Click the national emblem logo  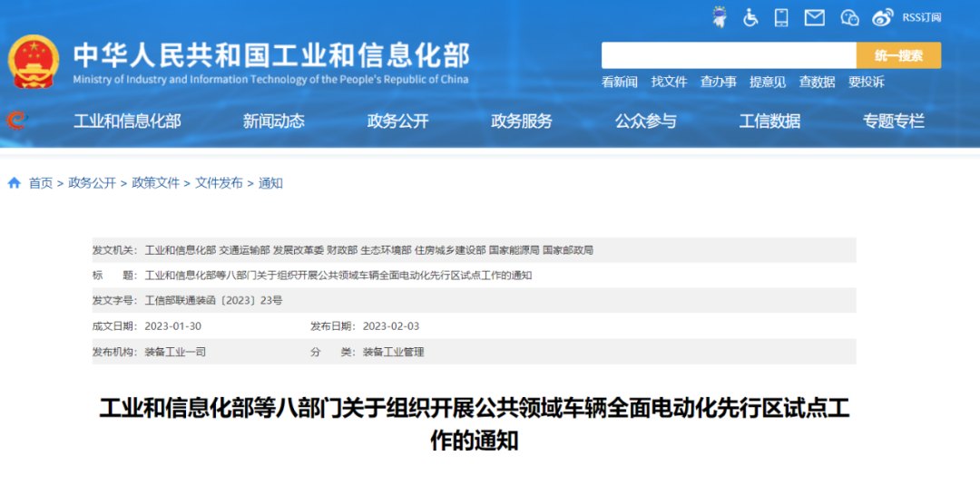click(34, 61)
